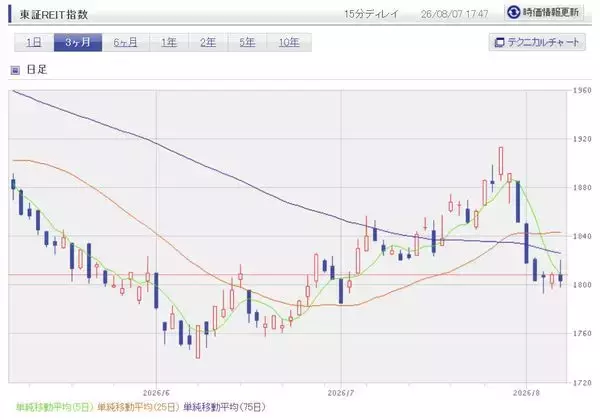Click the 単純移動平均(5日) legend label

(54, 407)
